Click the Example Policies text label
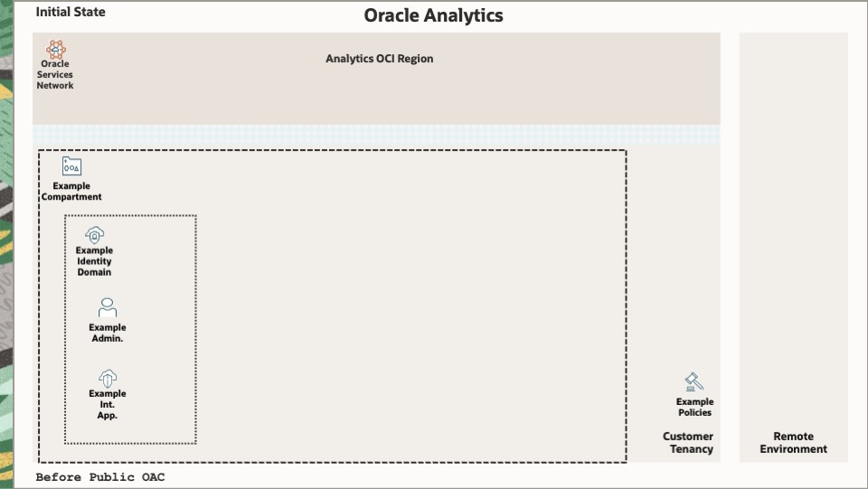 coord(694,407)
